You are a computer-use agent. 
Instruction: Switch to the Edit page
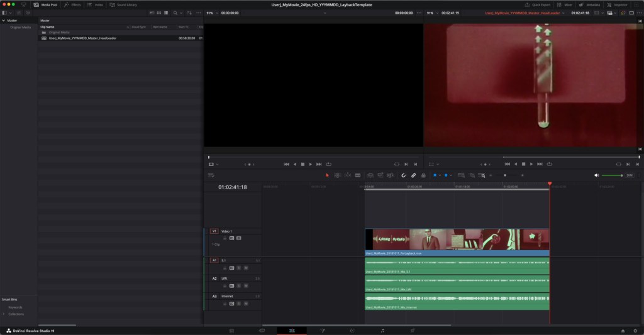point(292,331)
